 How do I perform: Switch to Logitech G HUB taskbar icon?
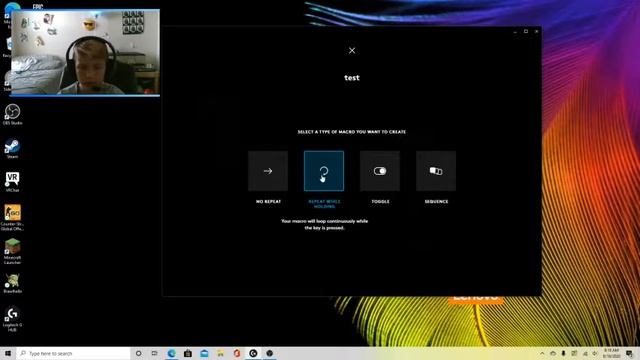(253, 353)
